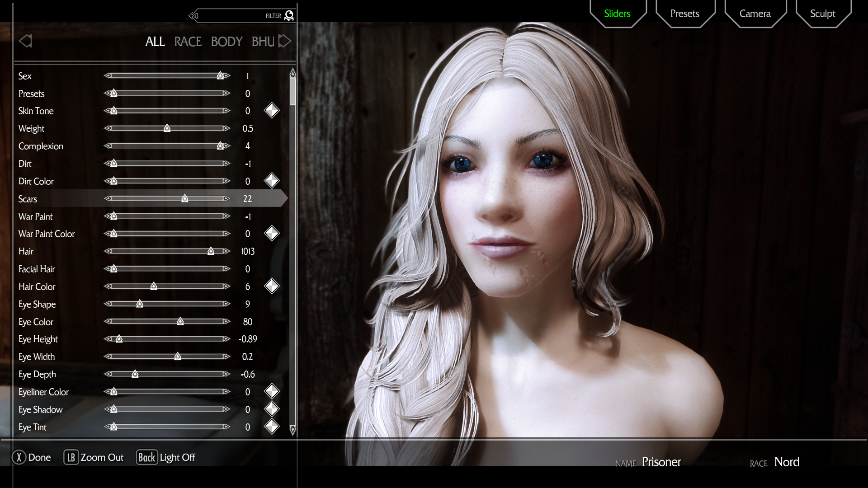Increase Eye Color value with right arrow

[x=226, y=321]
